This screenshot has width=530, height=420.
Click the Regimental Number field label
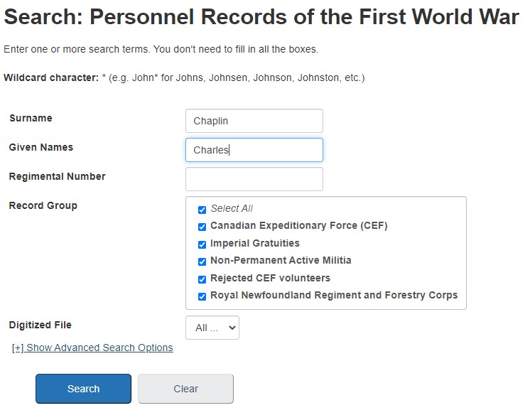[57, 176]
